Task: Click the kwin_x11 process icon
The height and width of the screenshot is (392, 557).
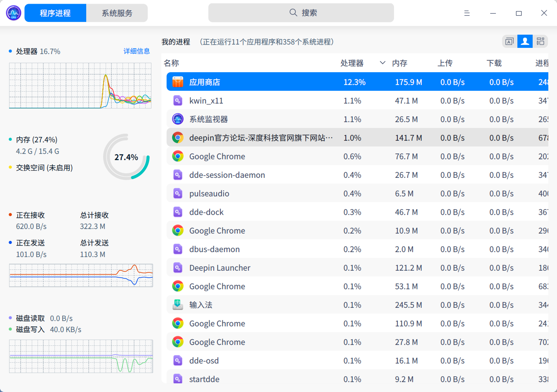Action: (x=177, y=100)
